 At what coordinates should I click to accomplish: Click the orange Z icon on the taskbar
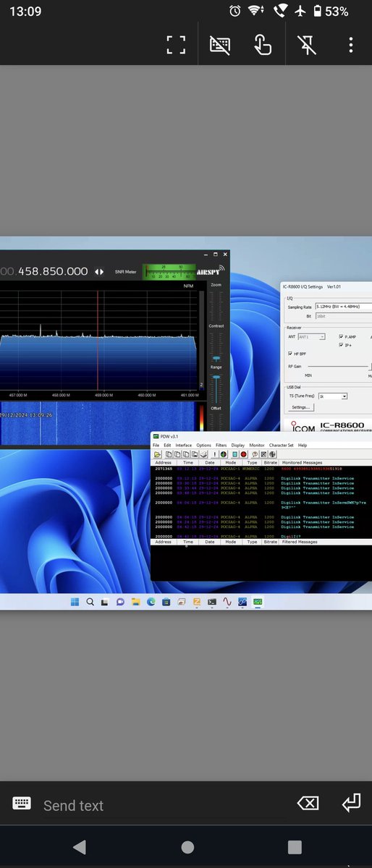point(197,601)
